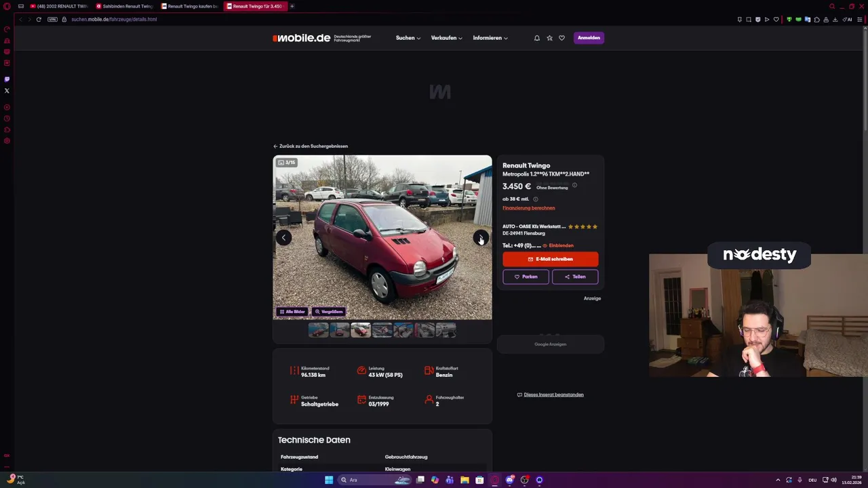
Task: Open the notifications bell on mobile.de header
Action: (537, 38)
